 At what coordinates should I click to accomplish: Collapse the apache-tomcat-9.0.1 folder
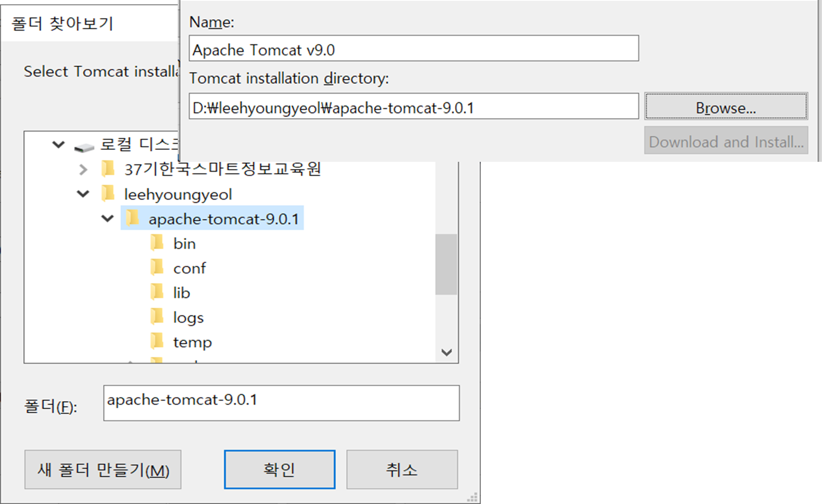pos(108,219)
